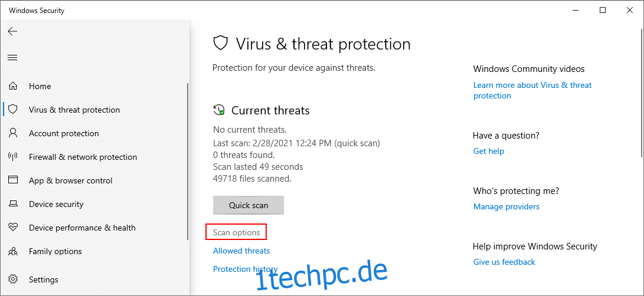Click the back arrow icon
Screen dimensions: 644x296
click(x=13, y=31)
